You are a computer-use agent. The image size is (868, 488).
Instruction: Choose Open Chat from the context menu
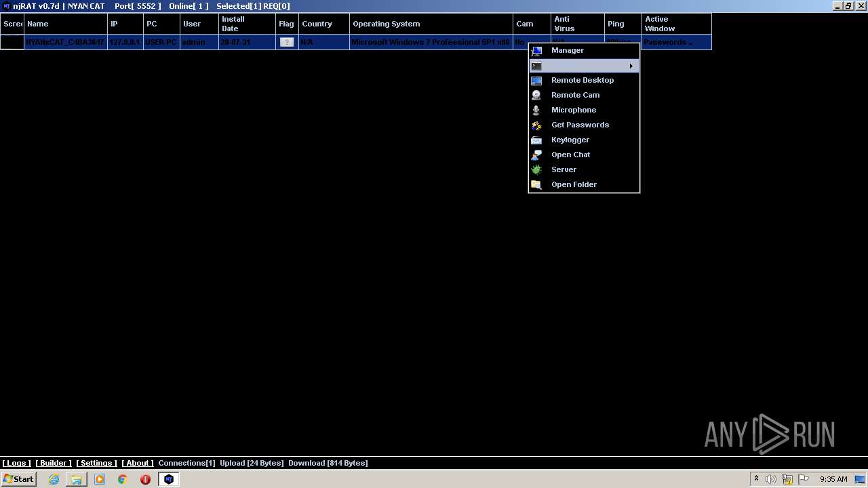(x=584, y=155)
